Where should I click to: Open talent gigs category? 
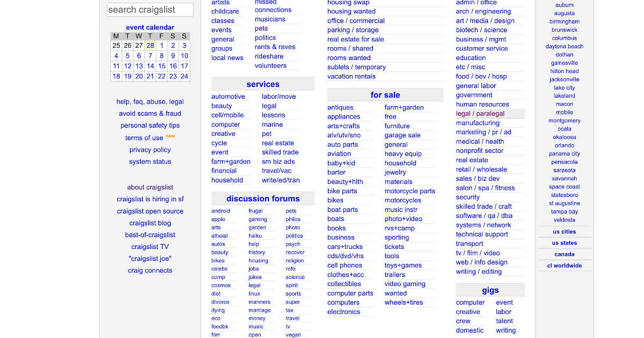504,321
